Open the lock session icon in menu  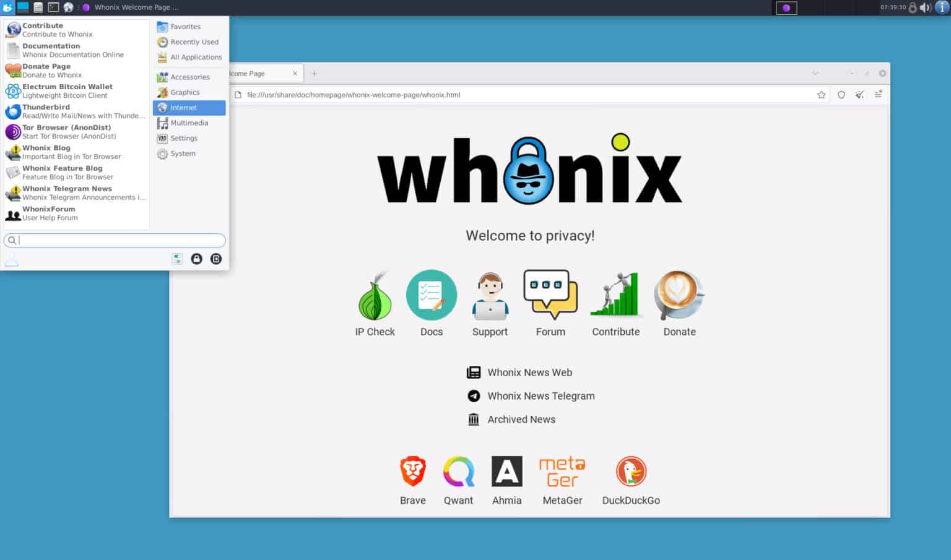(x=196, y=259)
